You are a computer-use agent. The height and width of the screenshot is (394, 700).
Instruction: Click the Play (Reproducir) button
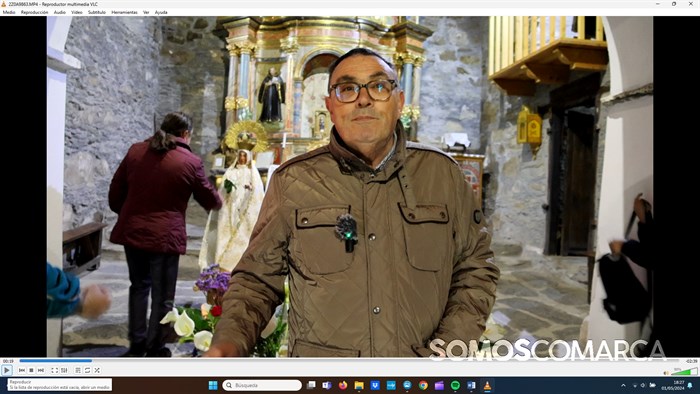[7, 370]
